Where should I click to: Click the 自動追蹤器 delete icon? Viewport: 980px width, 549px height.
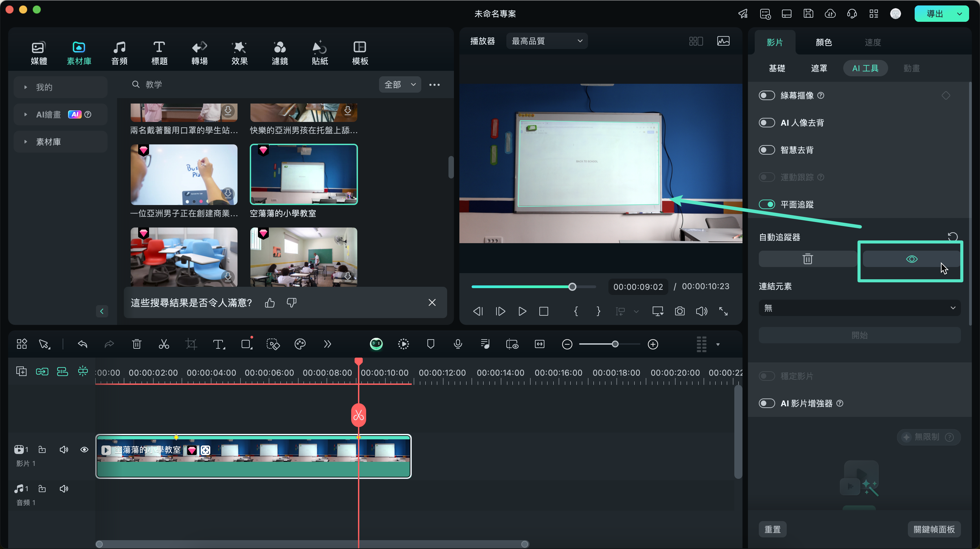(x=807, y=259)
